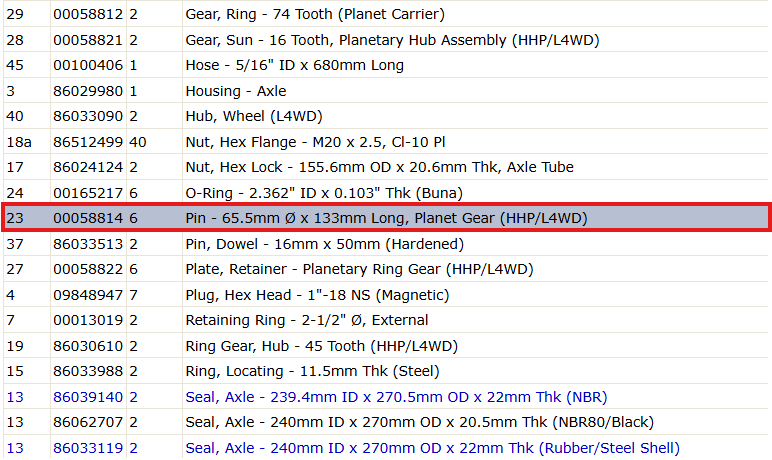Select Nut, Hex Lock Axle Tube row

[x=386, y=167]
